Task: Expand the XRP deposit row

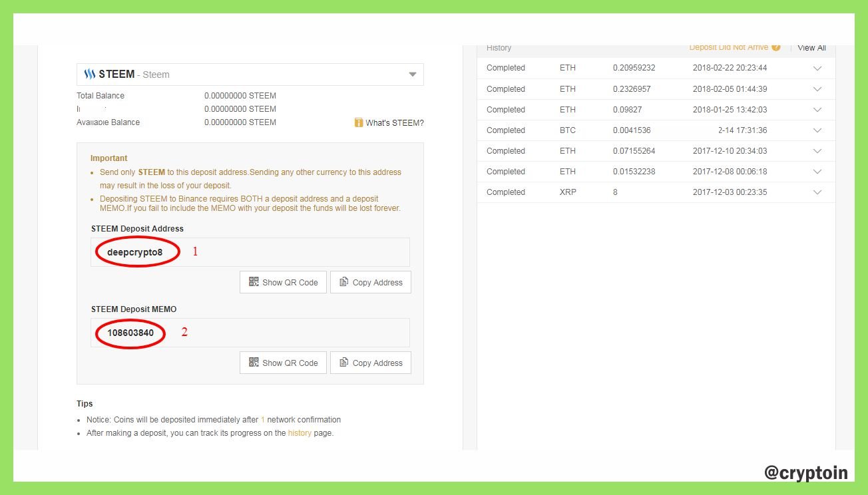Action: point(817,192)
